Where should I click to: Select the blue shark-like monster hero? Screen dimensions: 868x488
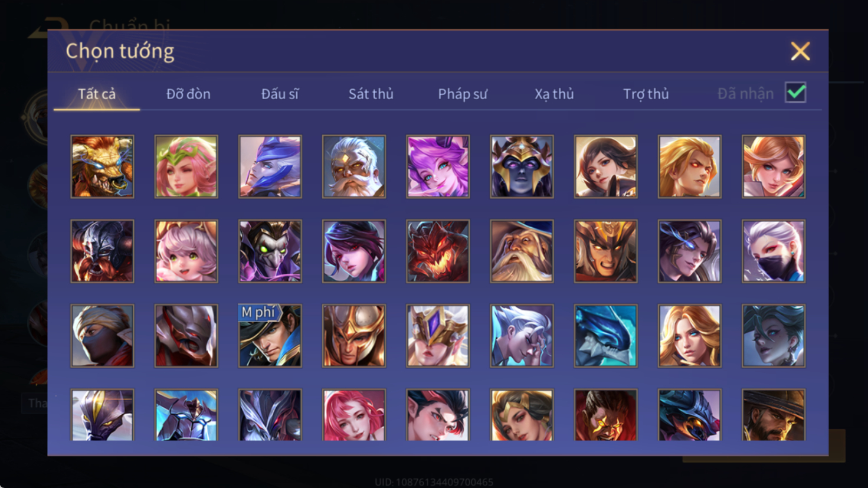(x=605, y=336)
